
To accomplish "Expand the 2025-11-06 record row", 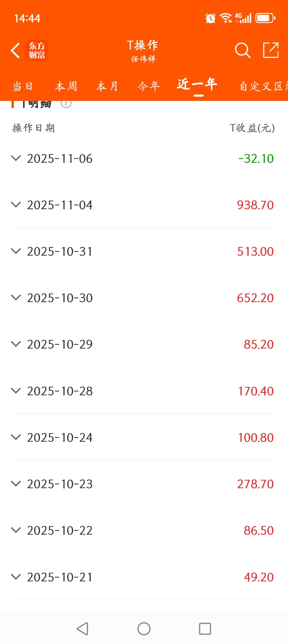I will (144, 158).
